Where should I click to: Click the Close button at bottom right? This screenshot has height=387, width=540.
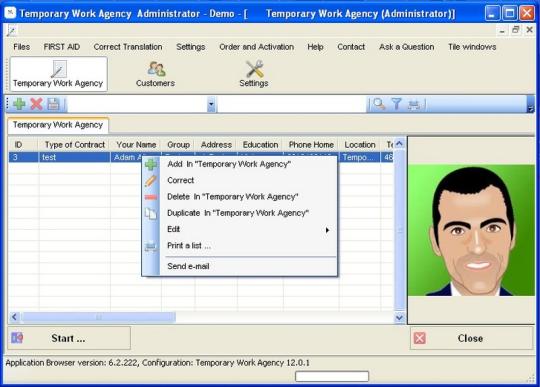click(x=471, y=338)
